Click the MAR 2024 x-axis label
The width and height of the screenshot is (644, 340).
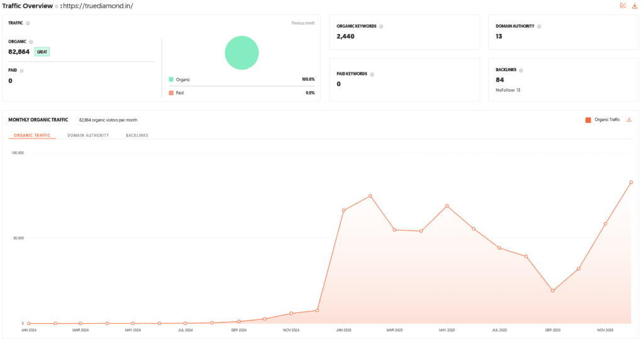click(80, 330)
